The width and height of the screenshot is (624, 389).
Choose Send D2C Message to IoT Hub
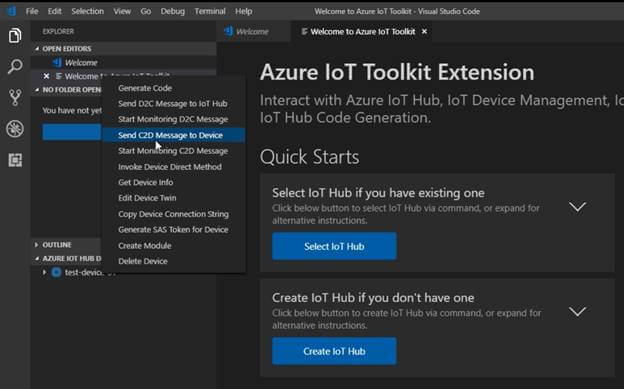coord(174,104)
